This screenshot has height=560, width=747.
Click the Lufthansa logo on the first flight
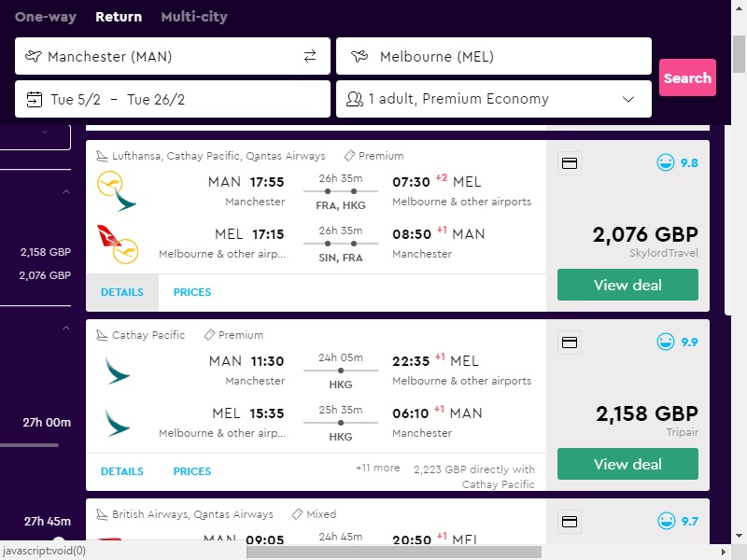pos(117,191)
